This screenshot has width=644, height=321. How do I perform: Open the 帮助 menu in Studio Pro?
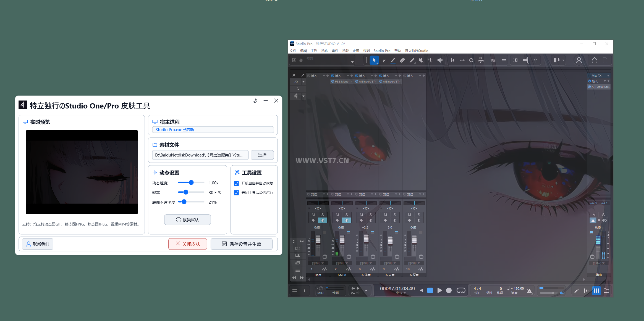tap(397, 51)
